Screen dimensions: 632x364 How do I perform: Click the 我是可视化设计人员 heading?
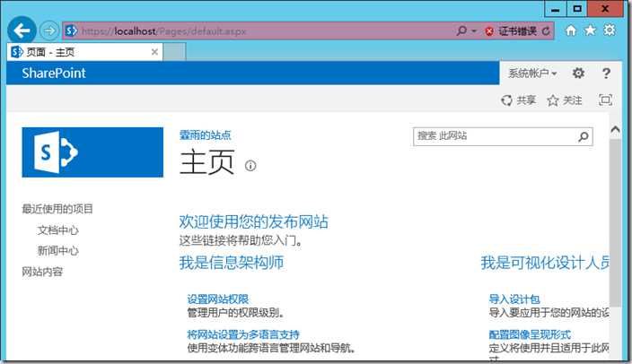coord(545,263)
